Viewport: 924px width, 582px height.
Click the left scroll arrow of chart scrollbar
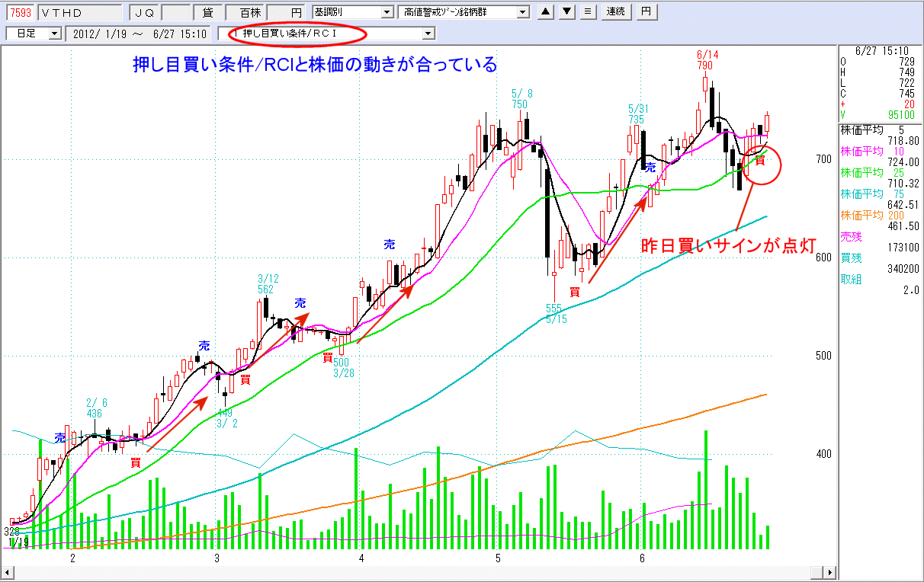click(x=7, y=573)
